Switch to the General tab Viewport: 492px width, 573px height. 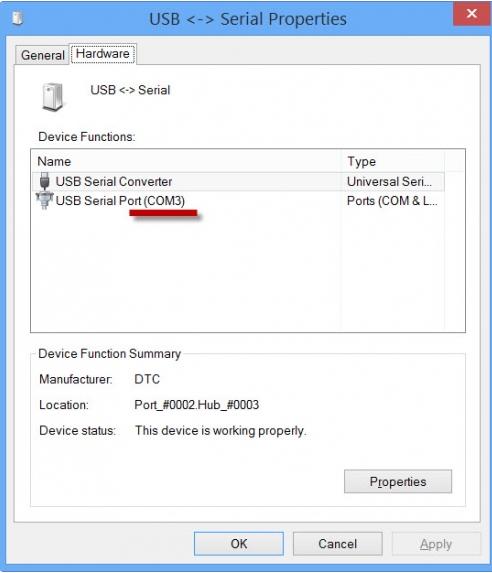42,55
